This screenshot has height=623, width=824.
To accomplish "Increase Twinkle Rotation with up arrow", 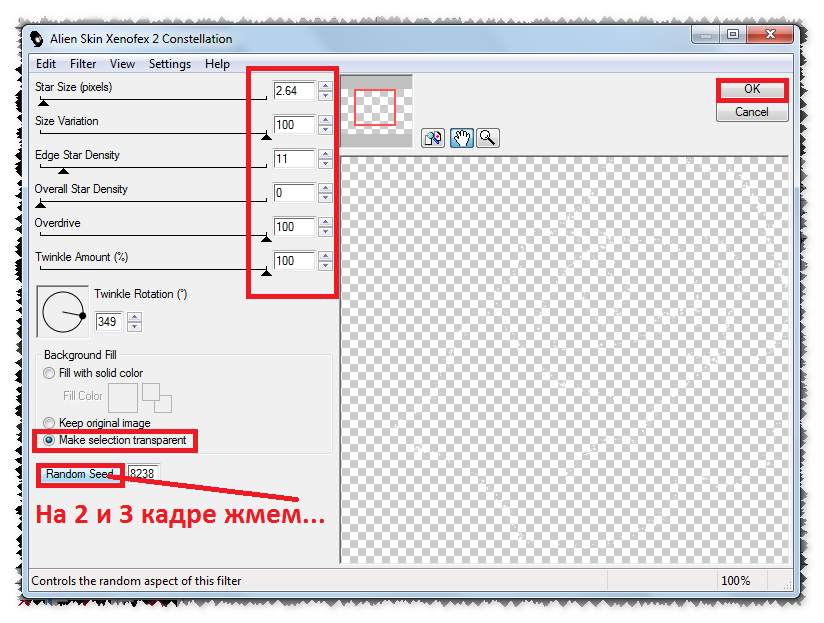I will pyautogui.click(x=135, y=317).
